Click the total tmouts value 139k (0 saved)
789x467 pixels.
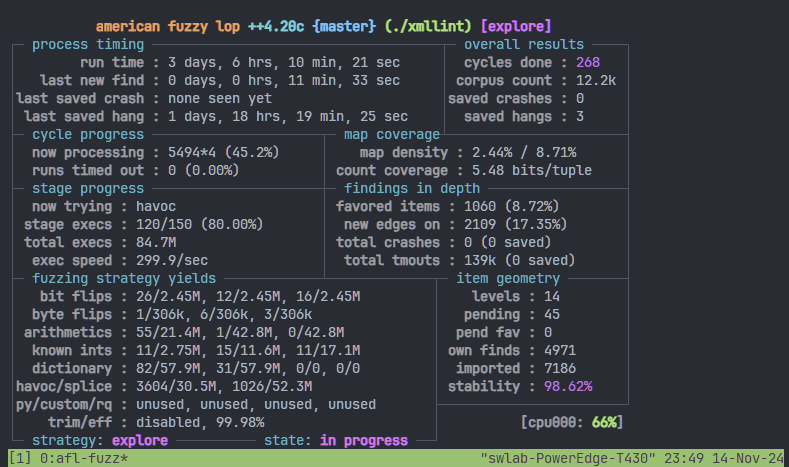tap(520, 260)
